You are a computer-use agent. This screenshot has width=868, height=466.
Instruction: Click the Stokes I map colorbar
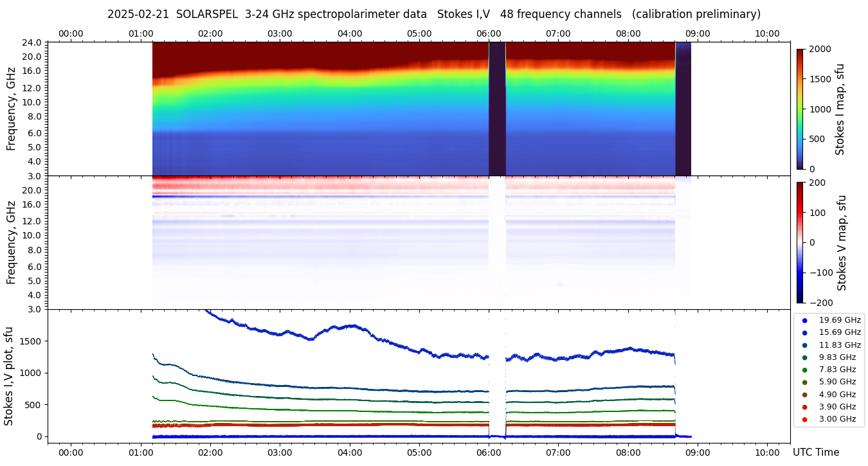pyautogui.click(x=800, y=109)
